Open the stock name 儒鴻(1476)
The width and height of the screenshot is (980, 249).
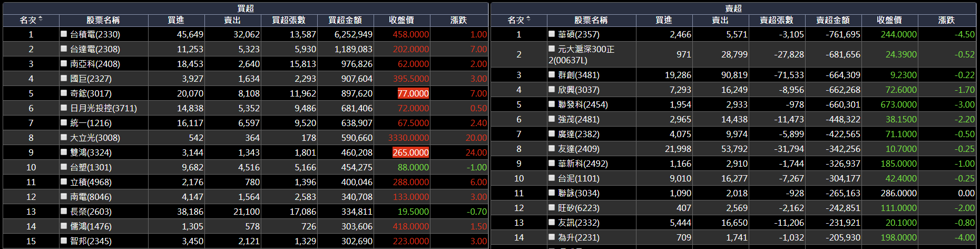pyautogui.click(x=91, y=226)
